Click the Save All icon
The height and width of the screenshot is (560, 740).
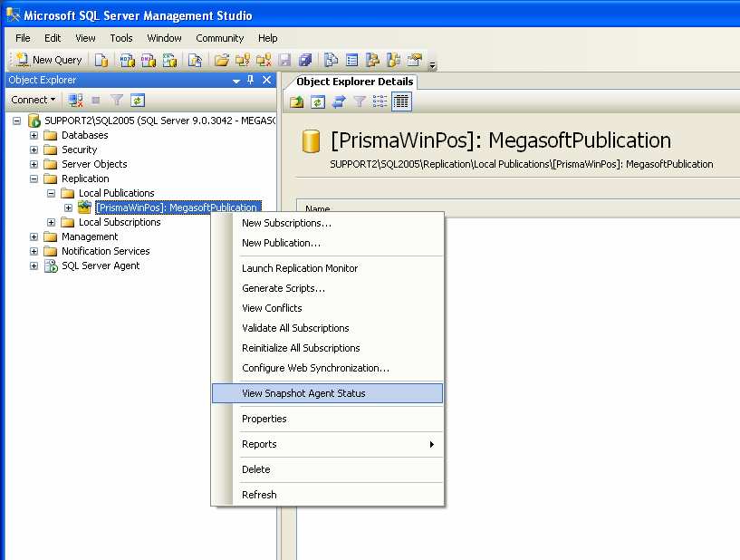(306, 60)
